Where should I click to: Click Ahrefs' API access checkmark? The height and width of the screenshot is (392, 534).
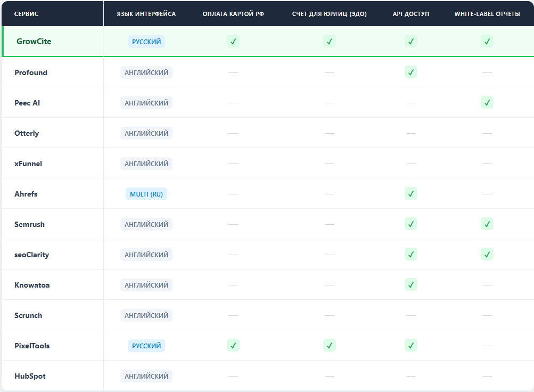[410, 194]
